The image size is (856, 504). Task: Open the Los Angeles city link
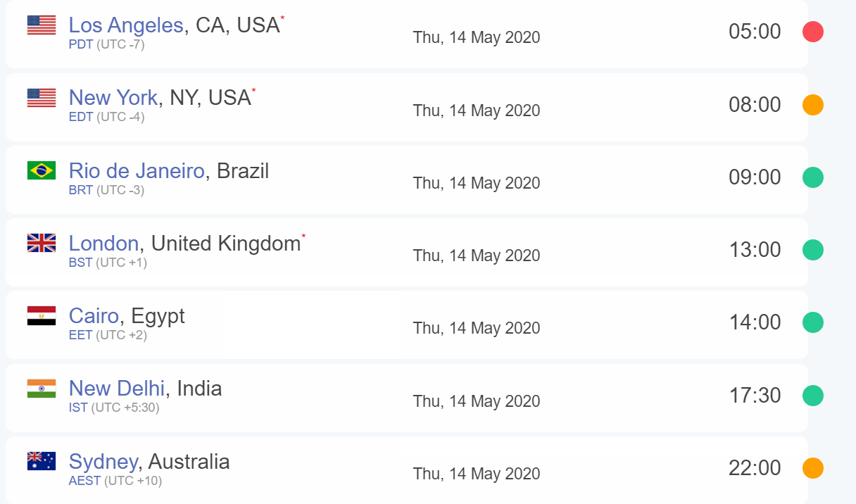point(126,25)
